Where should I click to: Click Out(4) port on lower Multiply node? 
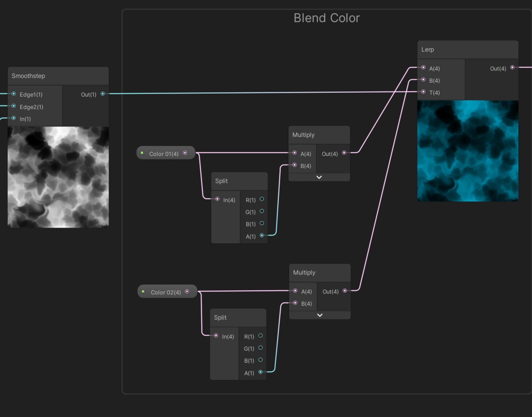[345, 291]
